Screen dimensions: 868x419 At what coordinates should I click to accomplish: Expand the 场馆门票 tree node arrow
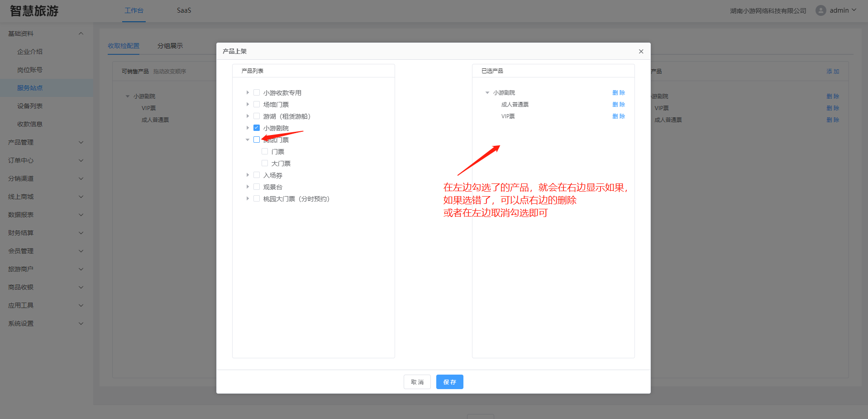(248, 104)
